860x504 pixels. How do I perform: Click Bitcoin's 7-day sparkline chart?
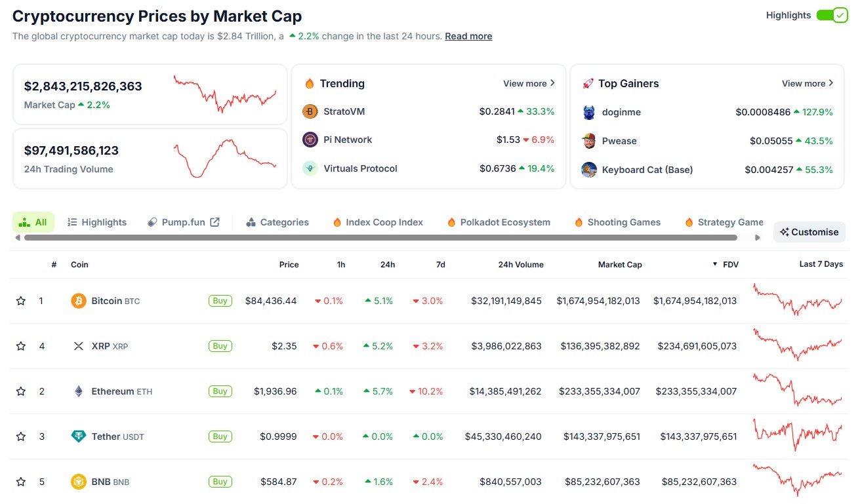coord(798,300)
